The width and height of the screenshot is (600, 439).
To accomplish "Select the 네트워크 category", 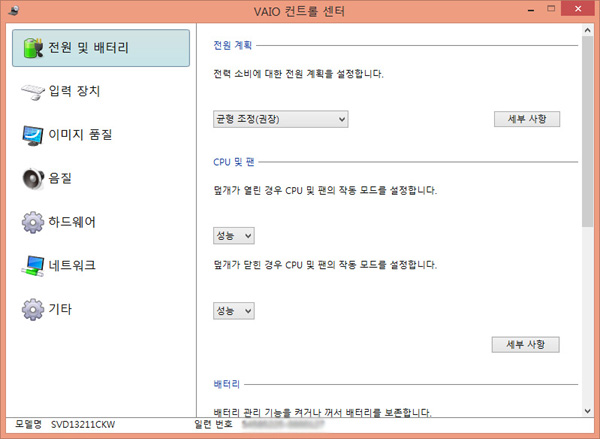I will coord(101,266).
